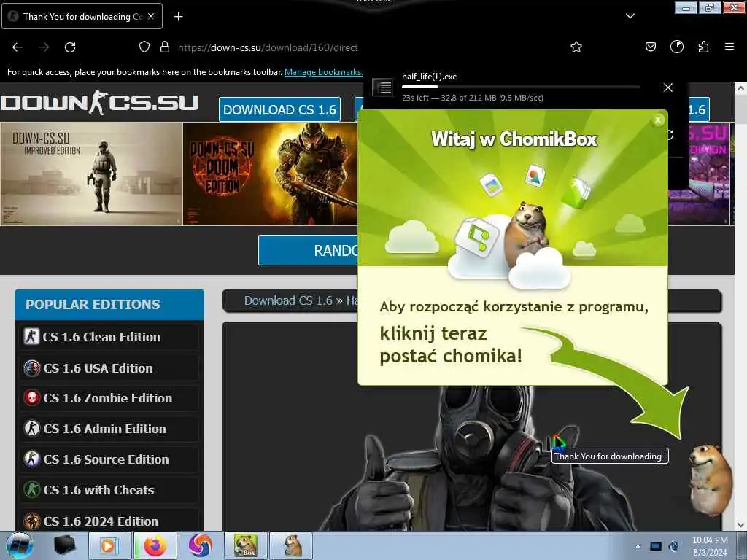Click the browser Back arrow
This screenshot has width=747, height=560.
(18, 47)
